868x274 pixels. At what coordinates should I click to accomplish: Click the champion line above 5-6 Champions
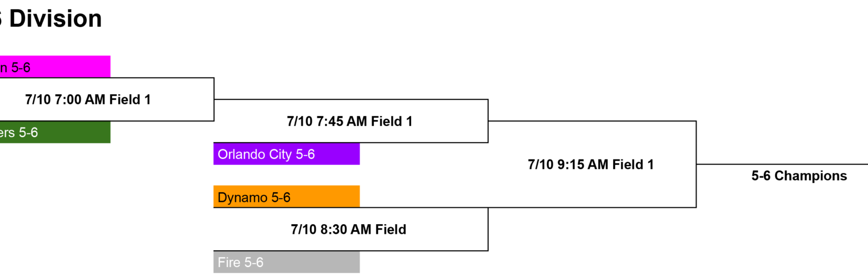coord(782,164)
